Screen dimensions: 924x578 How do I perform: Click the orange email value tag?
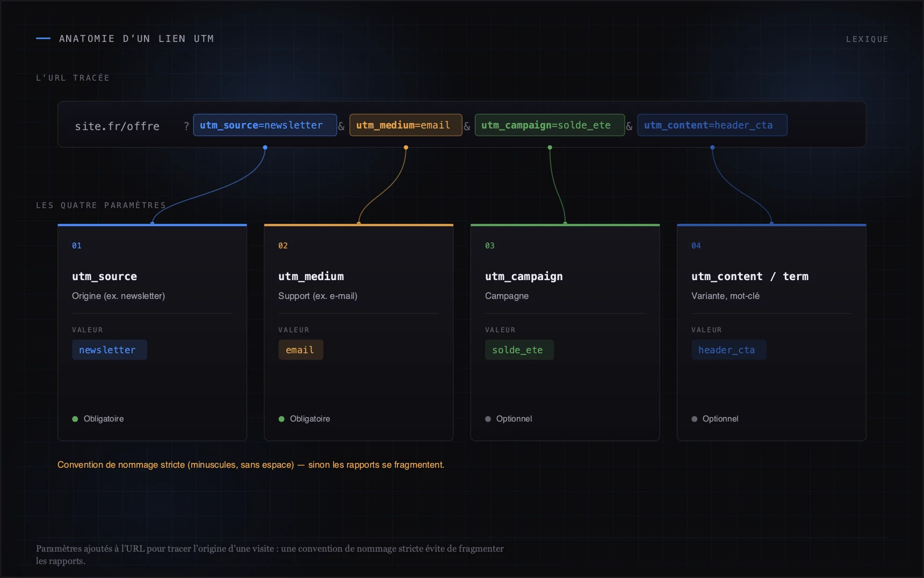tap(301, 350)
